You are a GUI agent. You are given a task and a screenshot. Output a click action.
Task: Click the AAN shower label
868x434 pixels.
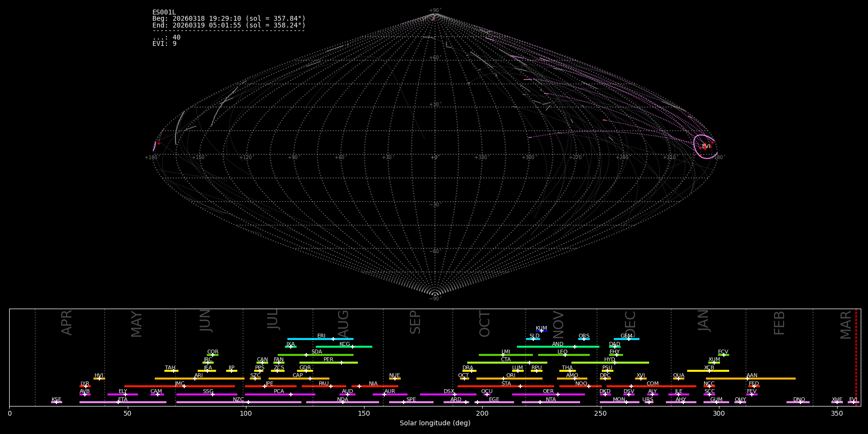click(x=752, y=375)
